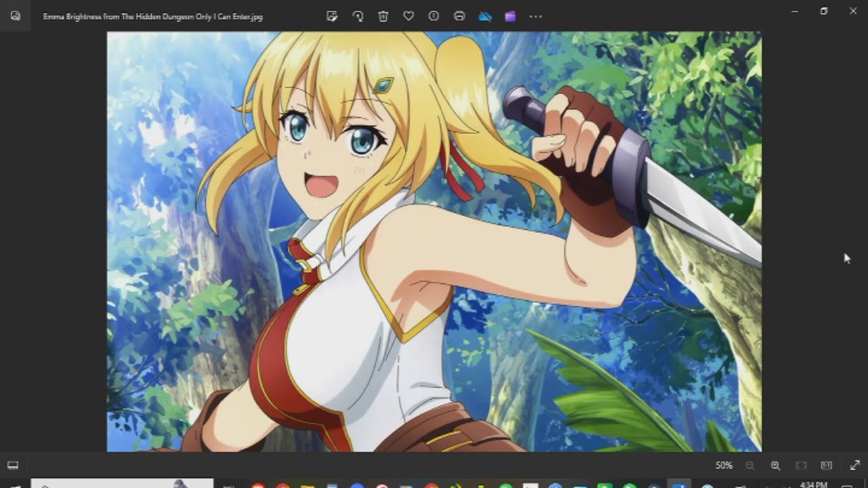Rotate the image
868x488 pixels.
coord(357,16)
